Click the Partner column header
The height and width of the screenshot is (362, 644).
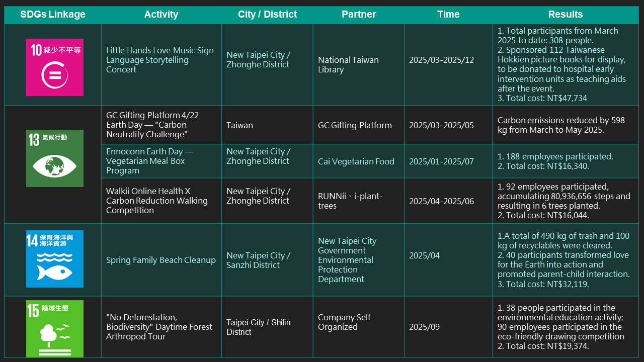(359, 14)
